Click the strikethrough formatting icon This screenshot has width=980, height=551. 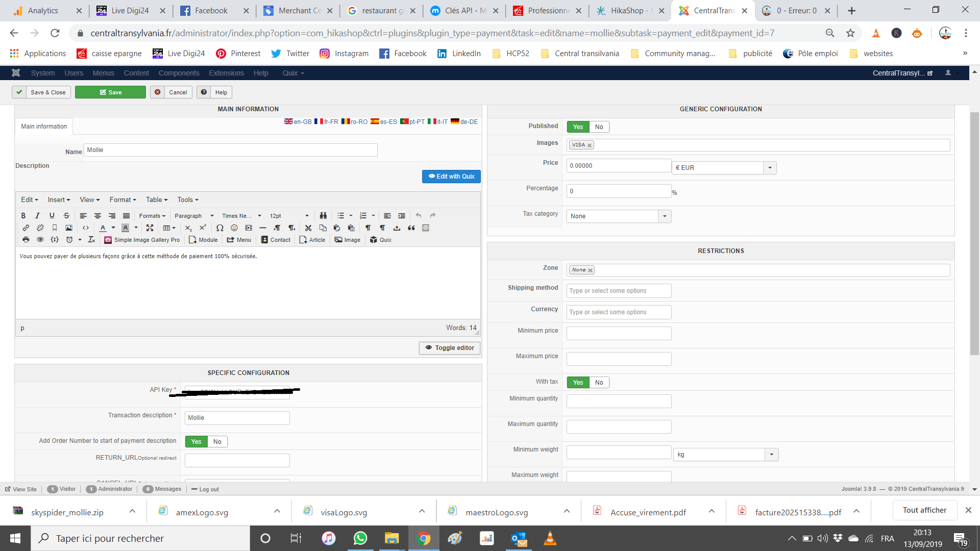tap(66, 216)
